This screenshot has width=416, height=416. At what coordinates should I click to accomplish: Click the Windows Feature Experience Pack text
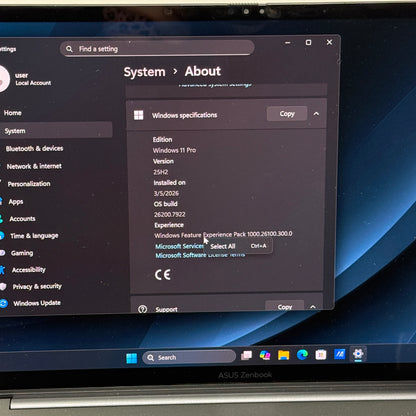223,235
